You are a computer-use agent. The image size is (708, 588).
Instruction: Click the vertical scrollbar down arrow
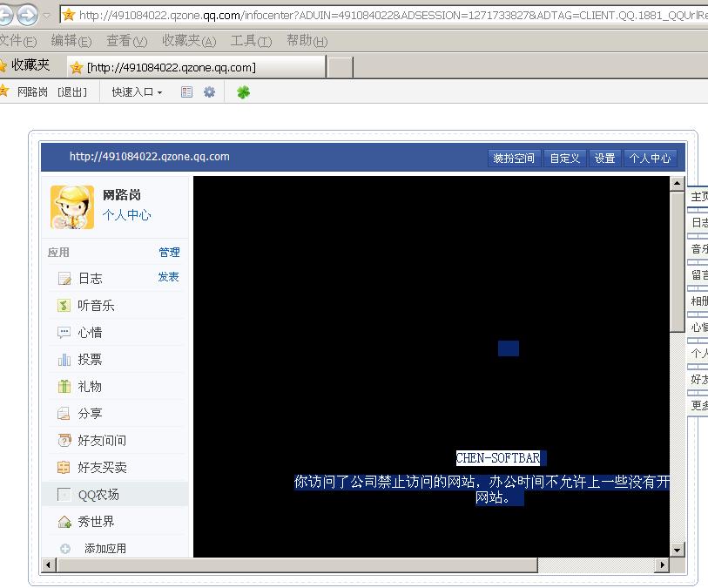pyautogui.click(x=677, y=550)
